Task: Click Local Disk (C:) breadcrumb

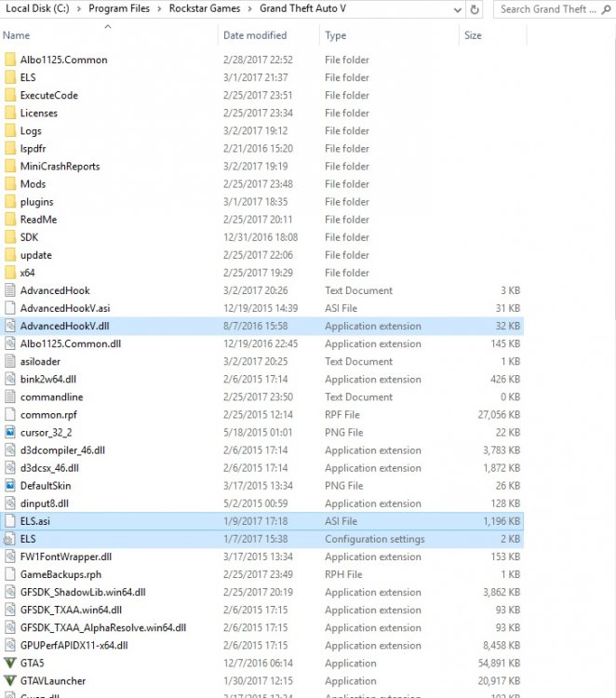Action: (x=37, y=8)
